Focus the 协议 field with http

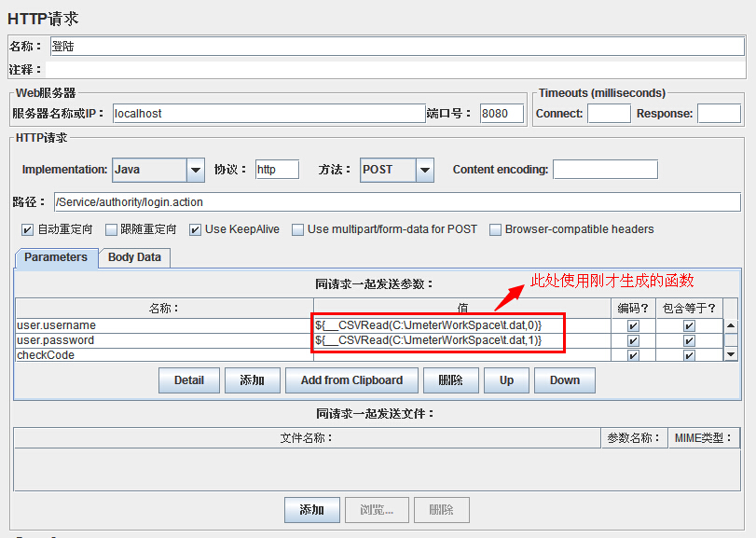pyautogui.click(x=277, y=170)
